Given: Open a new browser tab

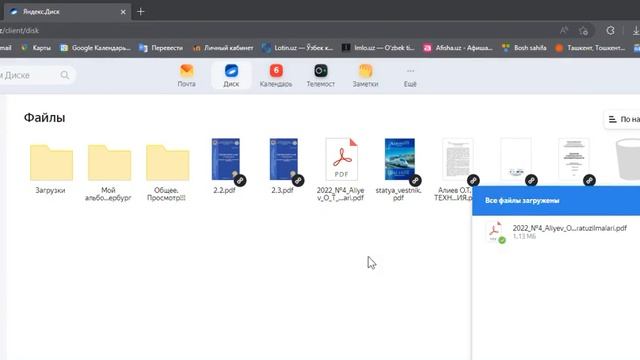Looking at the screenshot, I should pos(141,12).
